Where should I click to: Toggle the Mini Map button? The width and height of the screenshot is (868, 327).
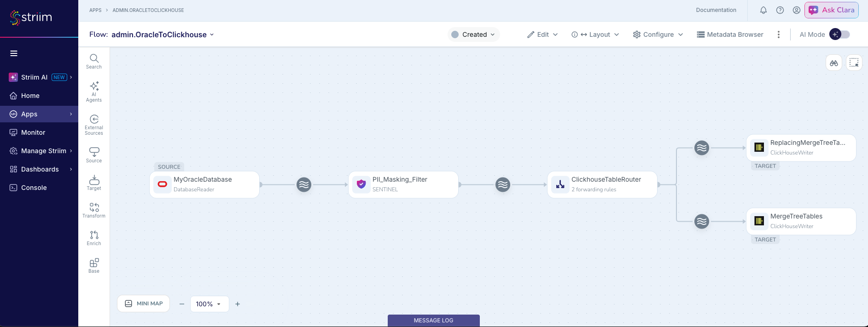(144, 304)
